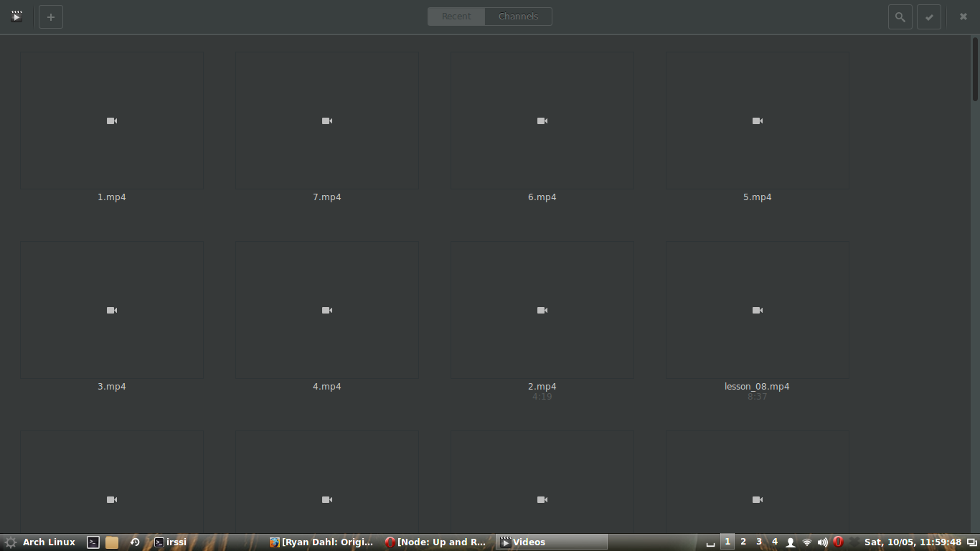980x551 pixels.
Task: Open the 7.mp4 video thumbnail
Action: (x=327, y=121)
